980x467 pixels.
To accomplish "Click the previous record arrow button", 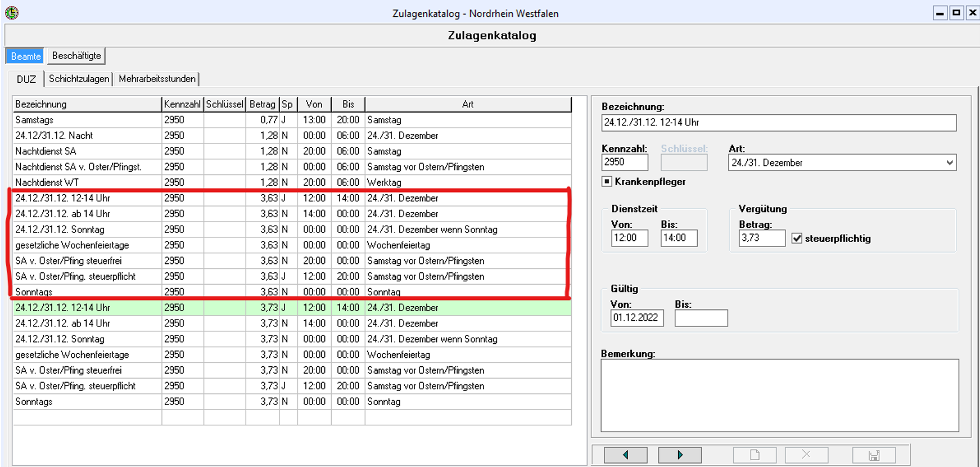I will tap(625, 455).
